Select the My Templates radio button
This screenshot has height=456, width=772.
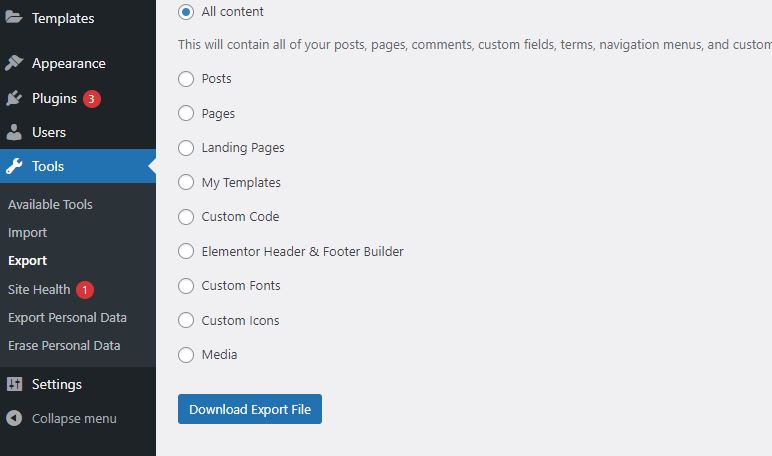coord(186,182)
